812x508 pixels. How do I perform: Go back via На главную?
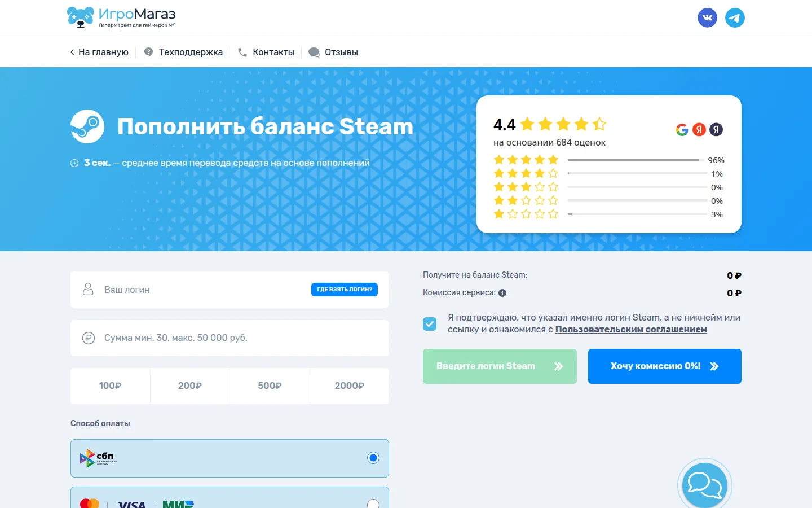pos(99,52)
